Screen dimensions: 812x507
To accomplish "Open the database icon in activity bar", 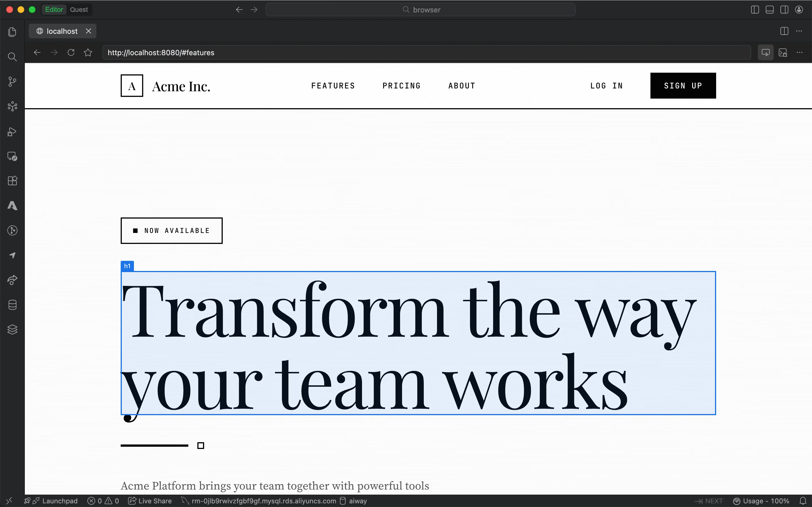I will [x=12, y=305].
